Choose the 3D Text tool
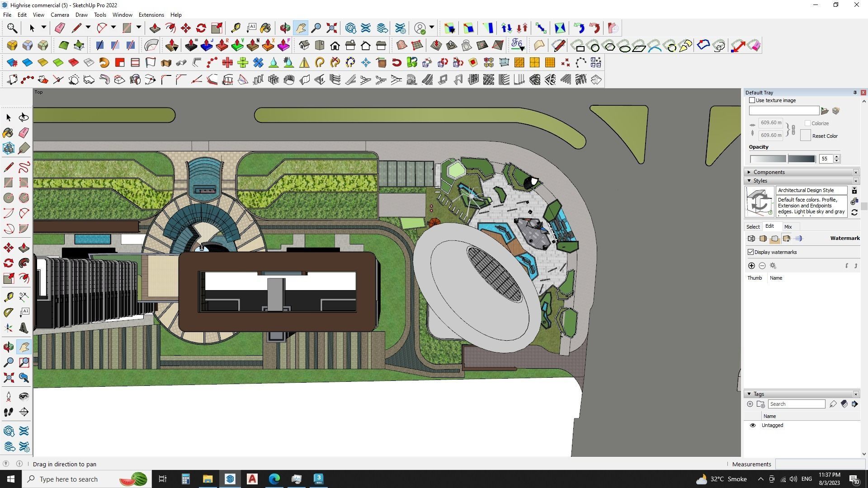 click(24, 328)
